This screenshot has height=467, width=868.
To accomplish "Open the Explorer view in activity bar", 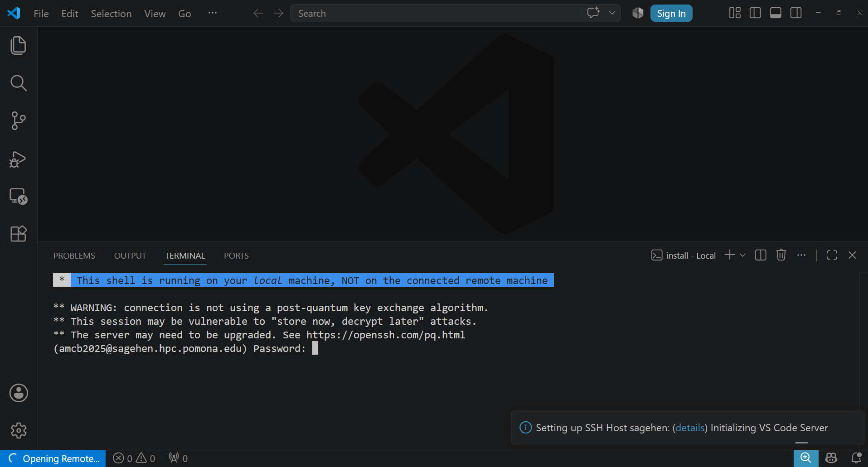I will 19,46.
